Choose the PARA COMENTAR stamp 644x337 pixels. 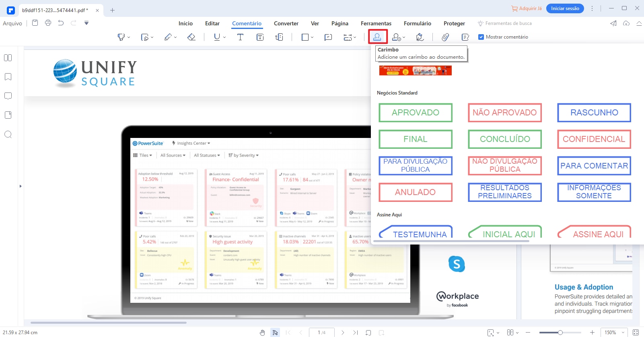click(594, 166)
